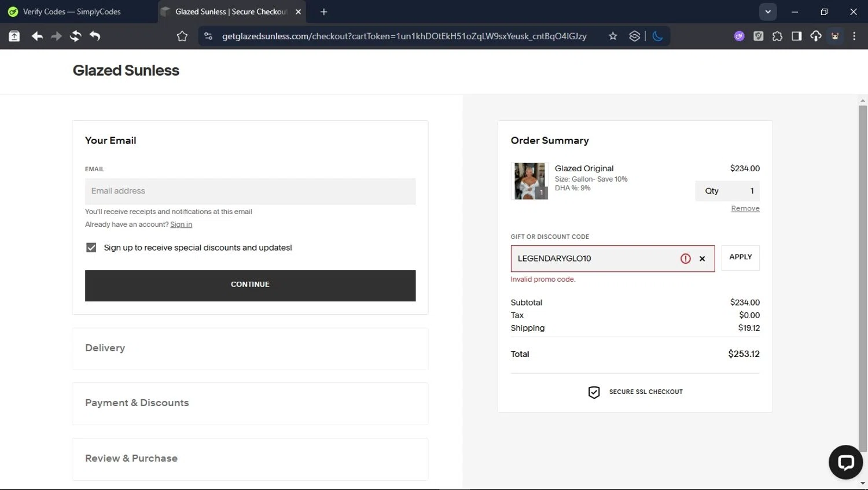Click the layers icon in address bar
868x490 pixels.
(x=634, y=36)
